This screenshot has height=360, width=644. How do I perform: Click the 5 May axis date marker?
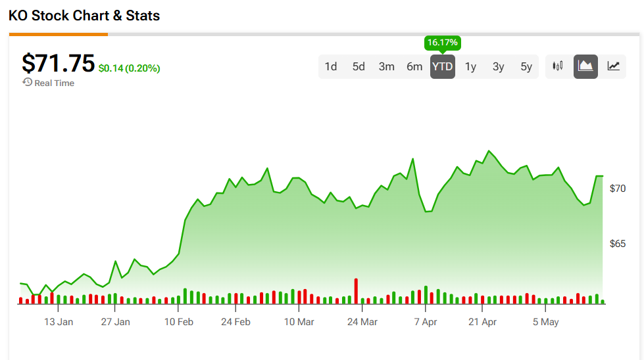pyautogui.click(x=545, y=322)
